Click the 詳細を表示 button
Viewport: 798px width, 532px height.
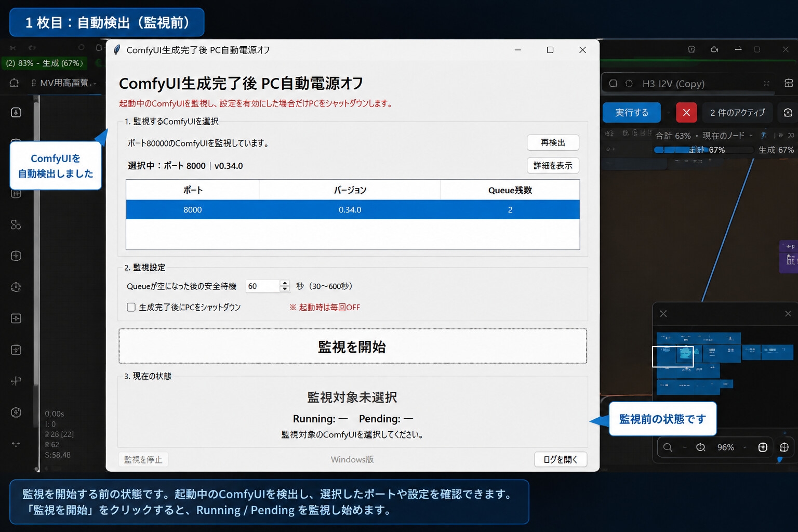[553, 165]
